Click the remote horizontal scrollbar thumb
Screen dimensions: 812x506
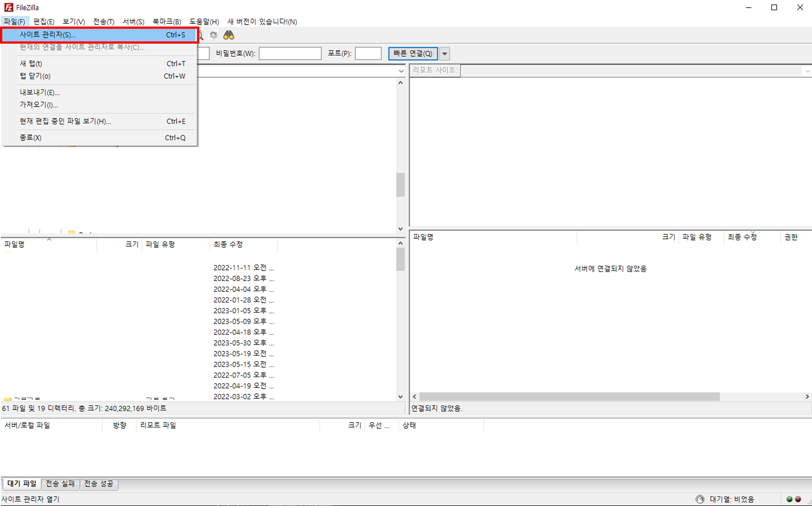pyautogui.click(x=570, y=397)
